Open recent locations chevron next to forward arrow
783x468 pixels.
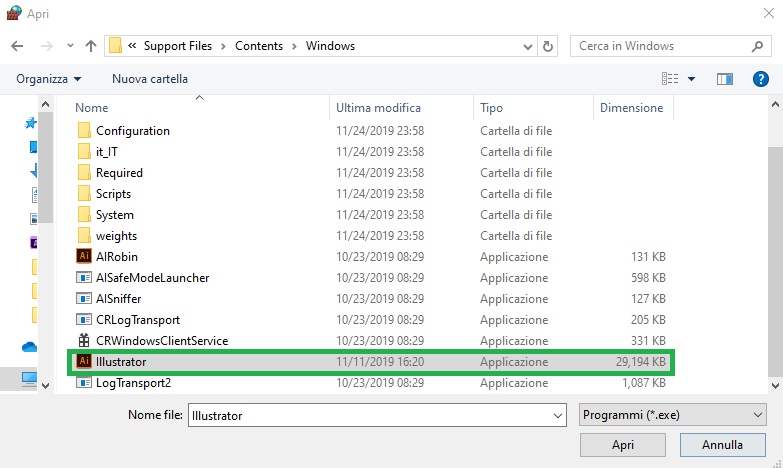tap(70, 46)
